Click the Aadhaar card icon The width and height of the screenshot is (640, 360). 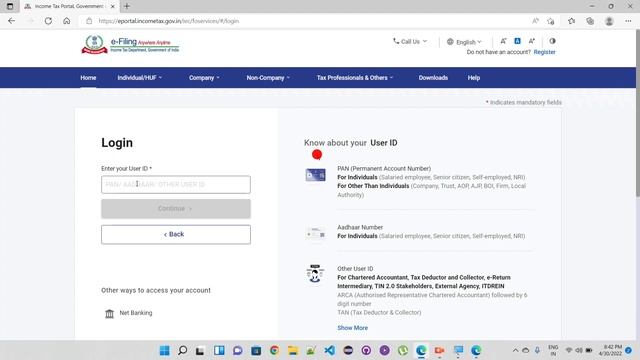click(316, 233)
